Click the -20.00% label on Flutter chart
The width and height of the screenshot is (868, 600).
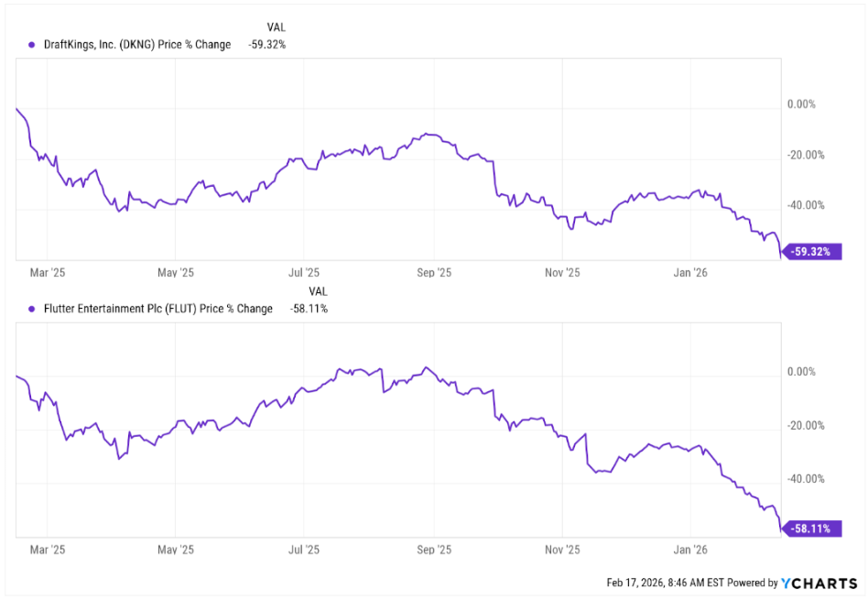tap(806, 426)
